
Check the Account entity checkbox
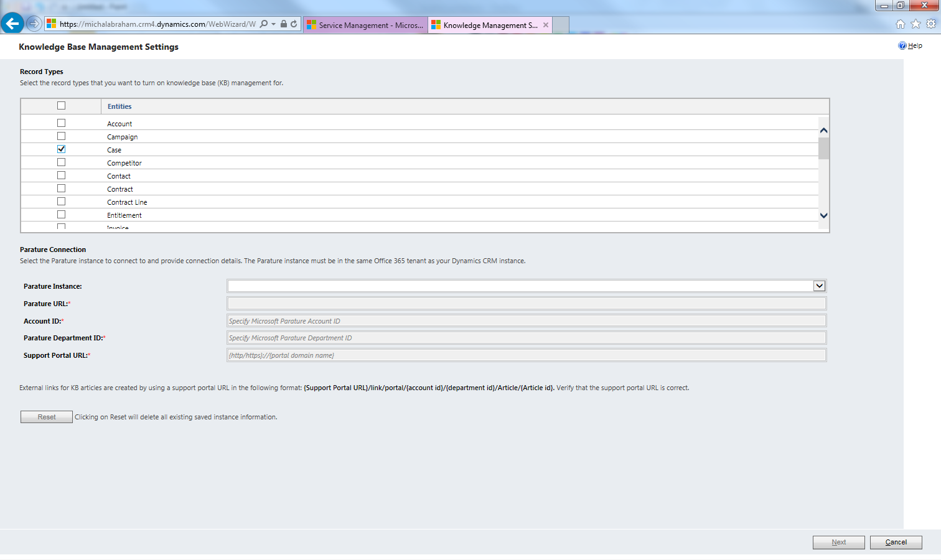[x=61, y=123]
